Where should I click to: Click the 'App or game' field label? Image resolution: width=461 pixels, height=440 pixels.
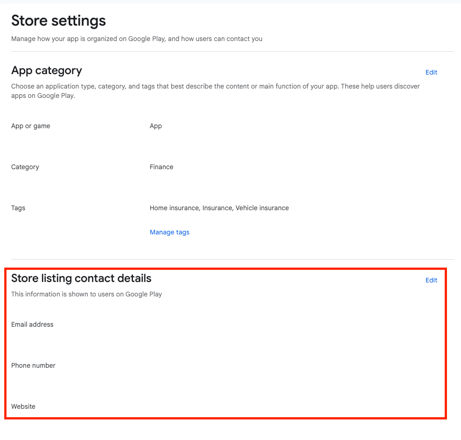31,126
